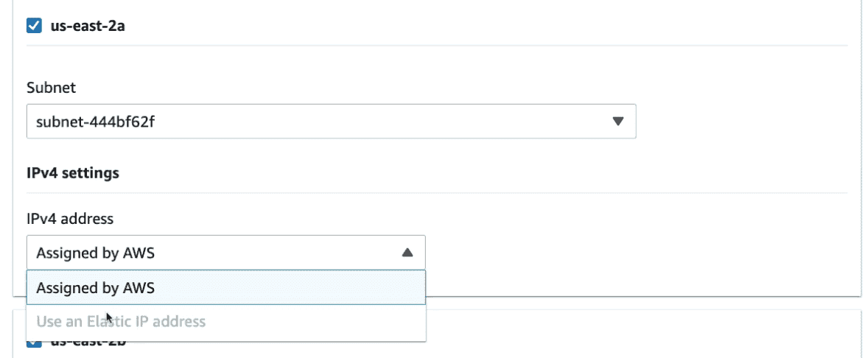Toggle the partially hidden us-east-2b checkbox

tap(34, 343)
